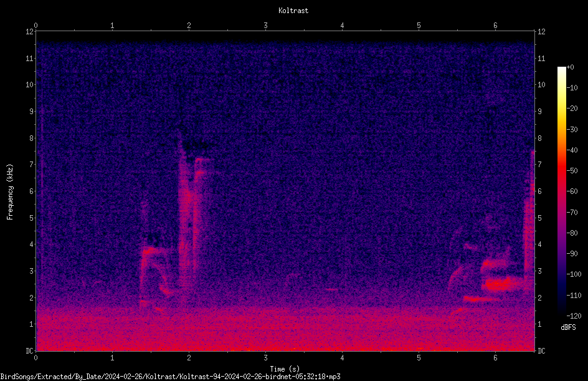
Task: Click the dBFS label under the color scale
Action: pyautogui.click(x=568, y=327)
